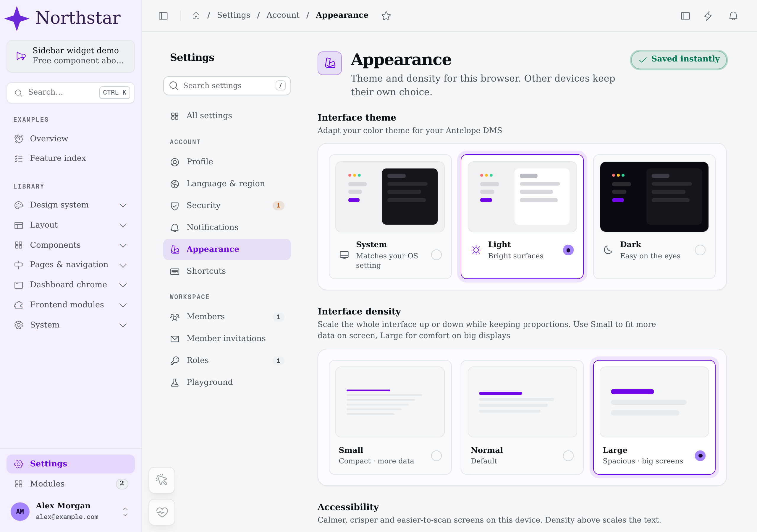Star the Appearance page as favorite
This screenshot has height=532, width=757.
pos(386,16)
